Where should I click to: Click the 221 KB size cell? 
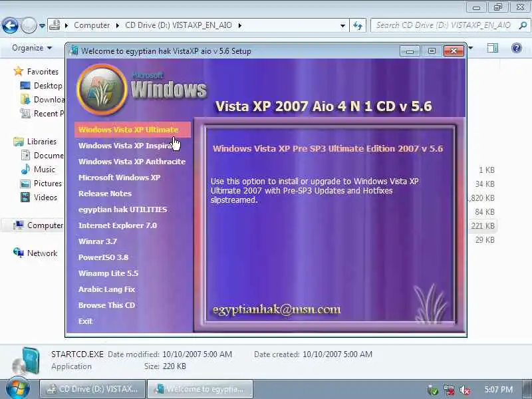click(483, 225)
